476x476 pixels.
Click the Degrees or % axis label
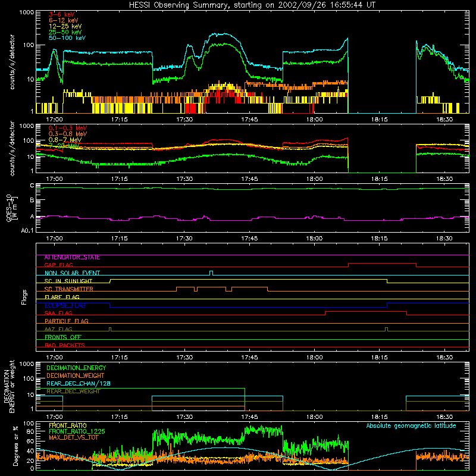(15, 446)
